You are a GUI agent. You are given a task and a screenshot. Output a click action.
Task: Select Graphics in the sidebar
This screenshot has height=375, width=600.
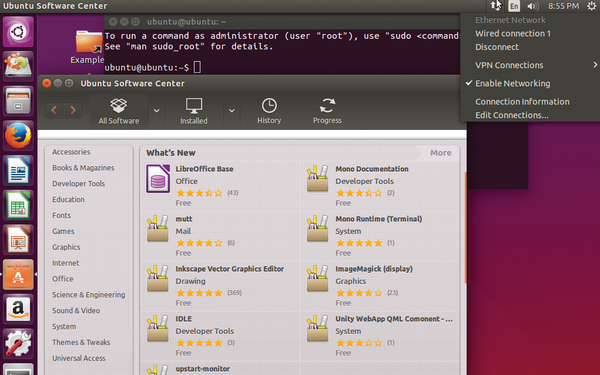coord(66,247)
